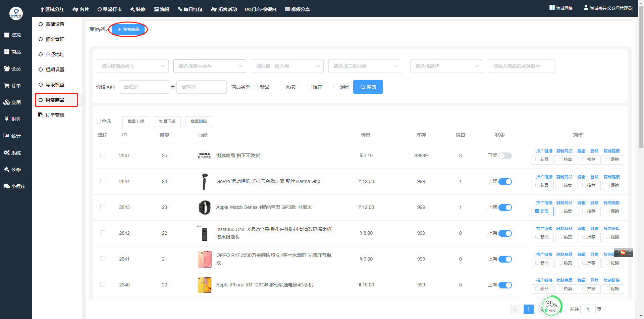
Task: Select 押金管理 in the submenu
Action: 55,39
